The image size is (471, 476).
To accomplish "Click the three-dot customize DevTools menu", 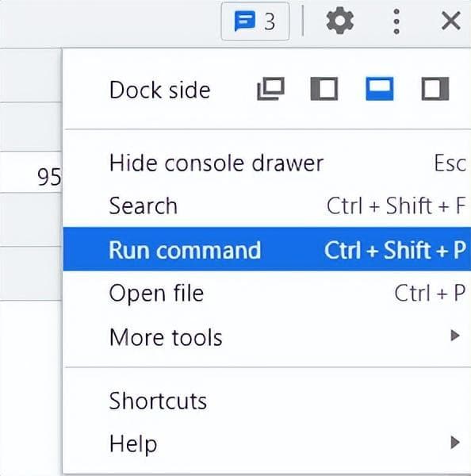I will click(x=396, y=21).
